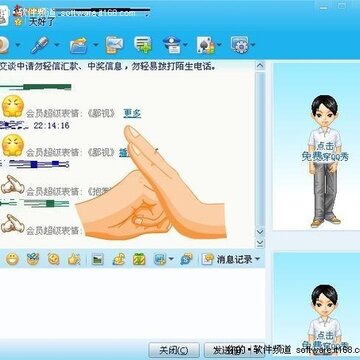Expand the 消息记录 dropdown arrow

[x=257, y=259]
